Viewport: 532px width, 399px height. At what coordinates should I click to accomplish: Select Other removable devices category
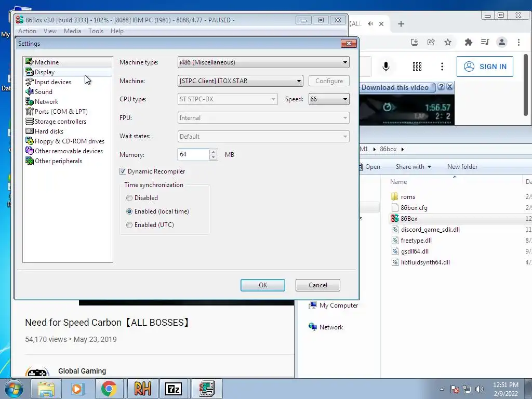pyautogui.click(x=69, y=151)
